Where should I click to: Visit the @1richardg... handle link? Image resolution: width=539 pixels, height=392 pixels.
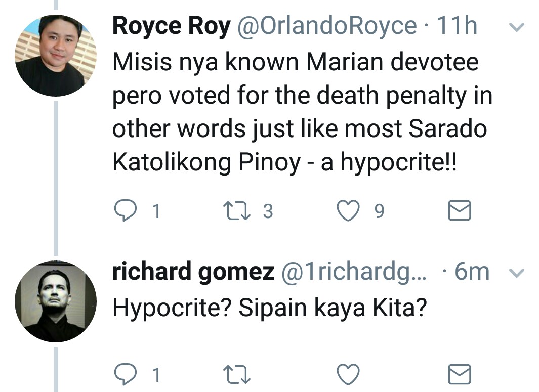tap(354, 272)
